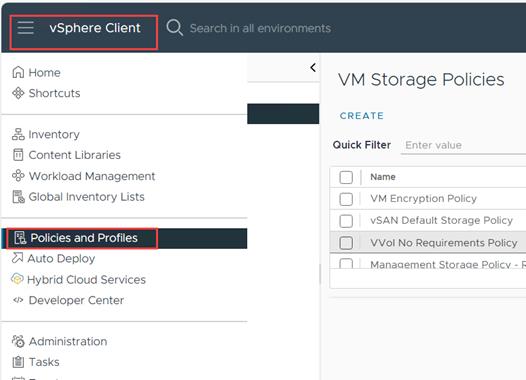The width and height of the screenshot is (526, 380).
Task: Go to Home in the menu
Action: (x=45, y=72)
